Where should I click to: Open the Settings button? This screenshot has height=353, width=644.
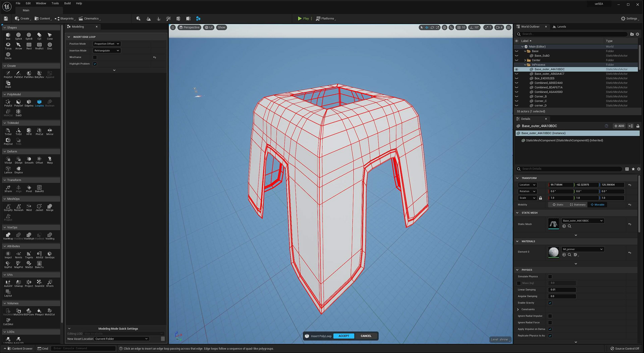(x=629, y=18)
